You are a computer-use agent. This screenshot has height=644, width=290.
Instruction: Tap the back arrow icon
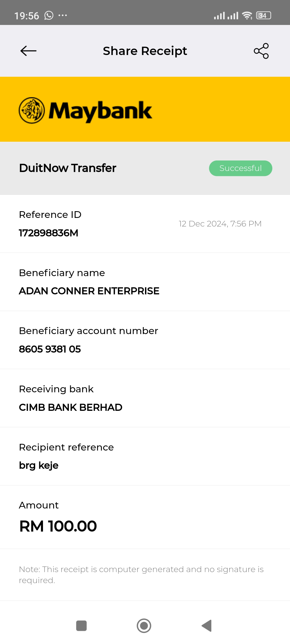pos(28,51)
